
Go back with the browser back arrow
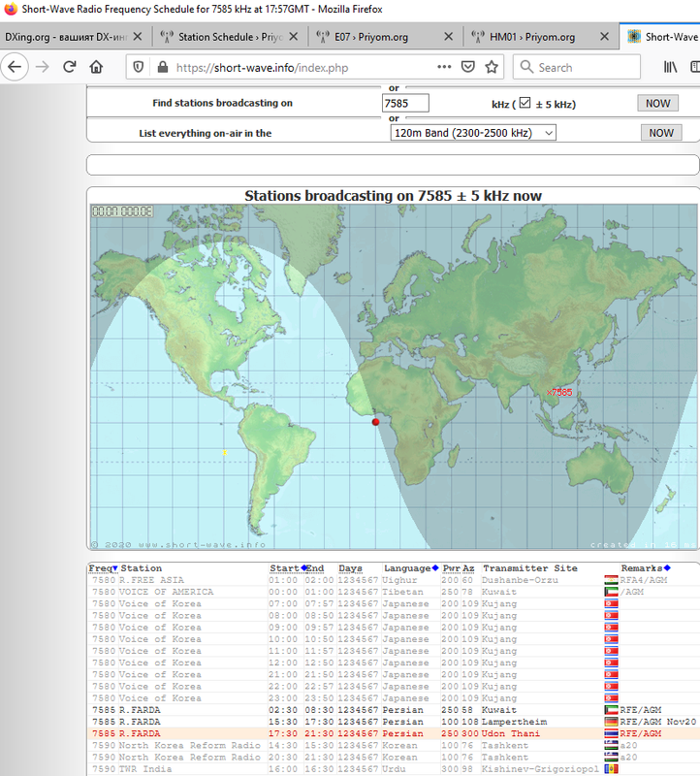click(15, 67)
